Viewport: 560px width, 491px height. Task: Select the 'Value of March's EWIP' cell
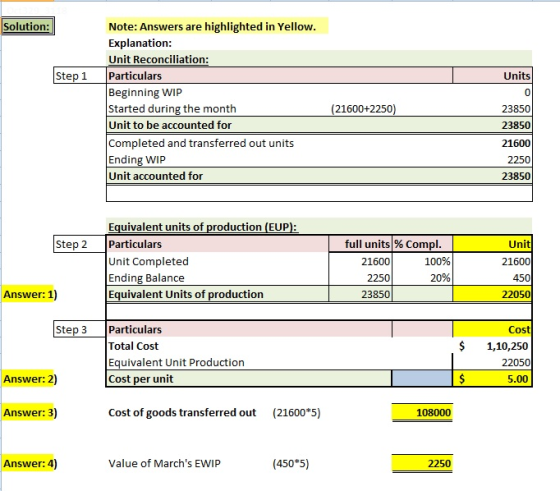pyautogui.click(x=164, y=463)
